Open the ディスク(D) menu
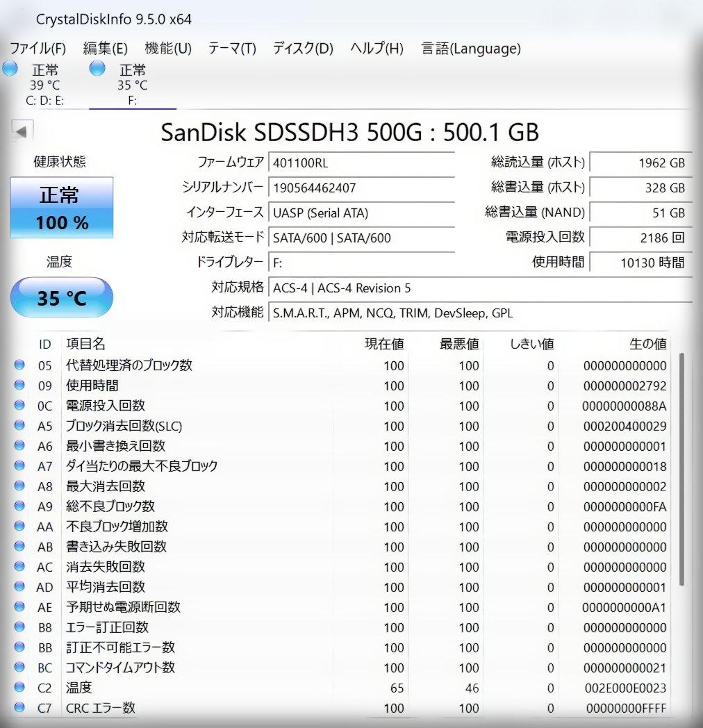703x728 pixels. 303,49
